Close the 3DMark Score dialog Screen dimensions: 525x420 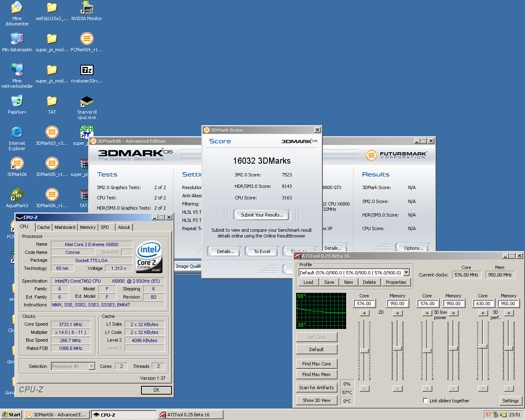[317, 130]
